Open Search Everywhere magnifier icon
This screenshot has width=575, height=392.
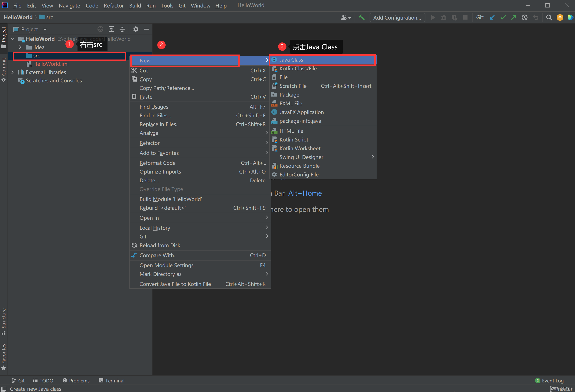[x=549, y=17]
